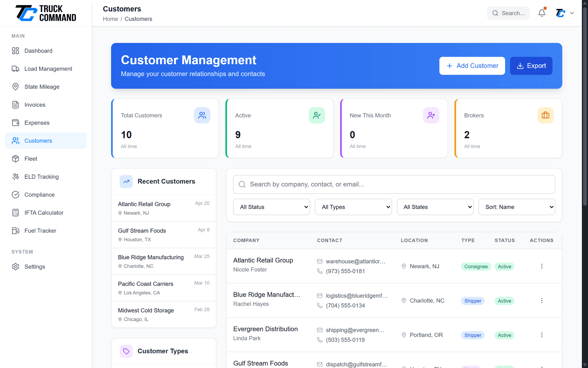Click the phone icon for Blue Ridge row
588x368 pixels.
(x=320, y=305)
